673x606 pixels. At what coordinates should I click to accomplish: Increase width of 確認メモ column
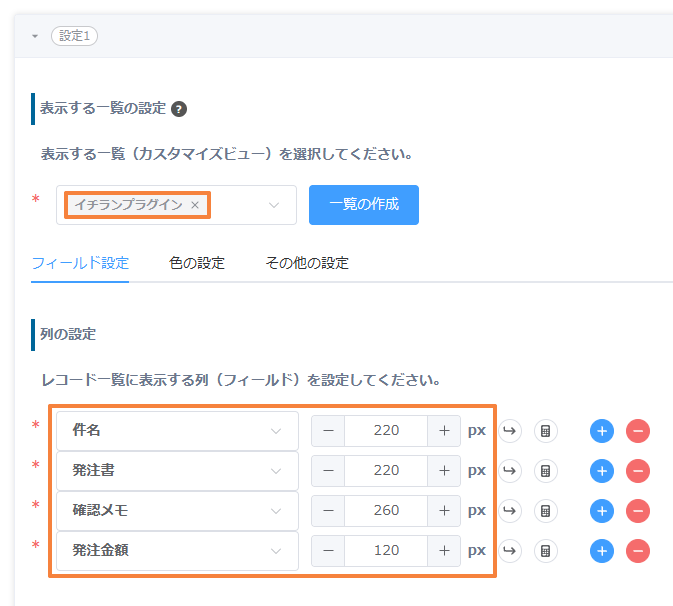tap(444, 511)
